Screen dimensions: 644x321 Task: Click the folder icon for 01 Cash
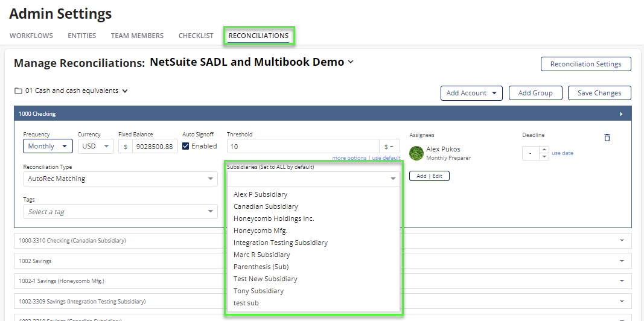18,91
